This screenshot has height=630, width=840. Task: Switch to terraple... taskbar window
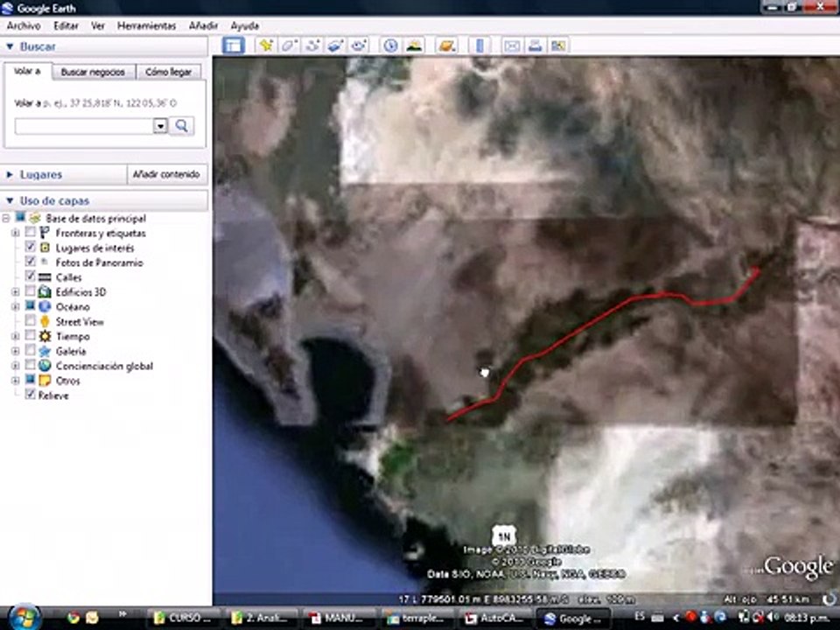417,619
